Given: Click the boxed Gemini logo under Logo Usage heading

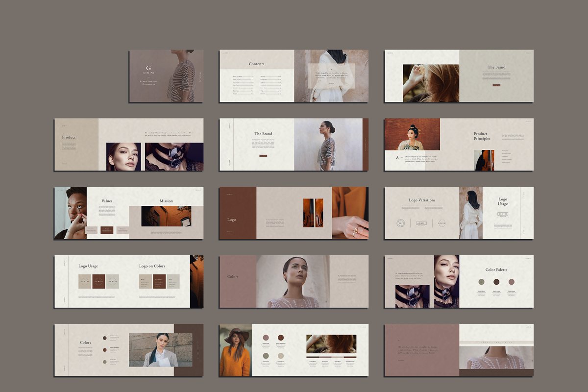Looking at the screenshot, I should 503,214.
